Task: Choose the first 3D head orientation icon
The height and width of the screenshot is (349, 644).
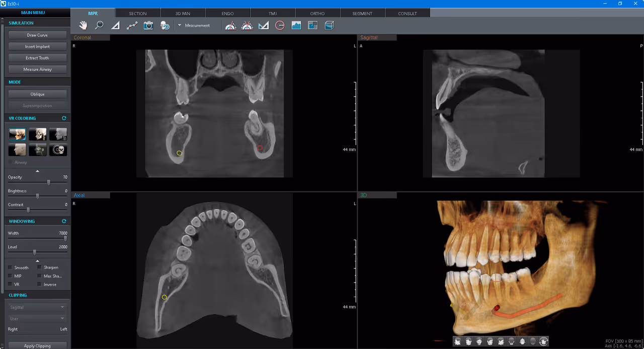Action: [458, 341]
